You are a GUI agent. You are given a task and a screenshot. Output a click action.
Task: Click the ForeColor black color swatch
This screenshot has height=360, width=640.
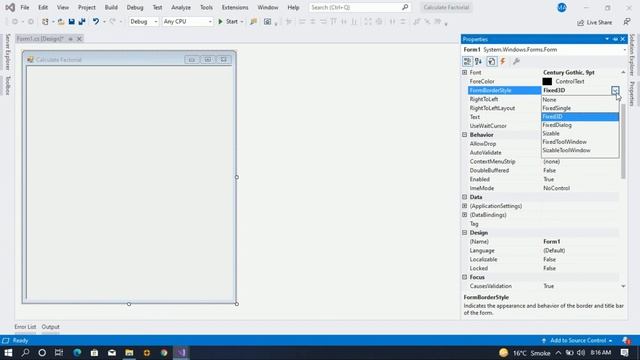tap(547, 82)
